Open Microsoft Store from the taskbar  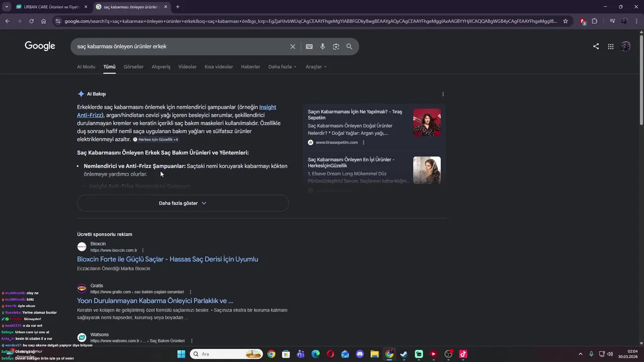tap(286, 354)
